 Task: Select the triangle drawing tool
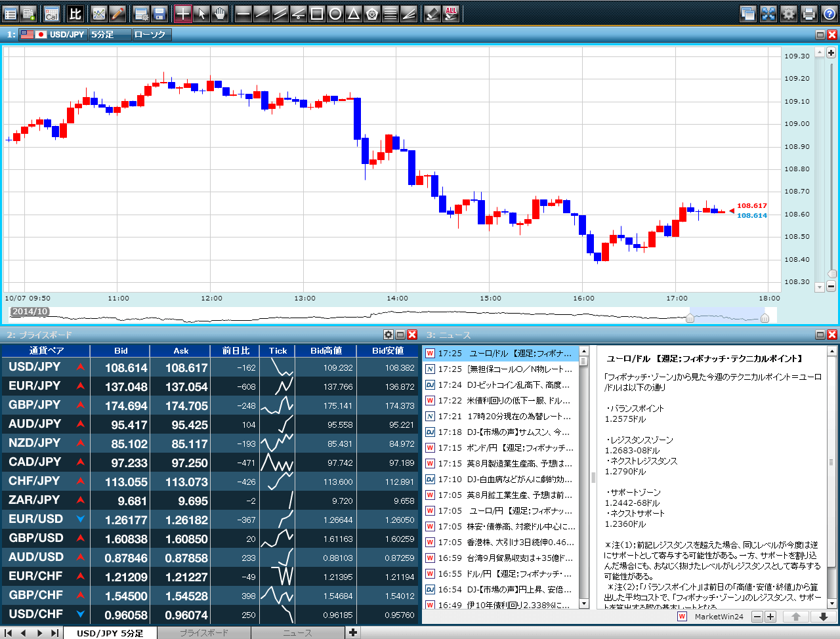354,13
